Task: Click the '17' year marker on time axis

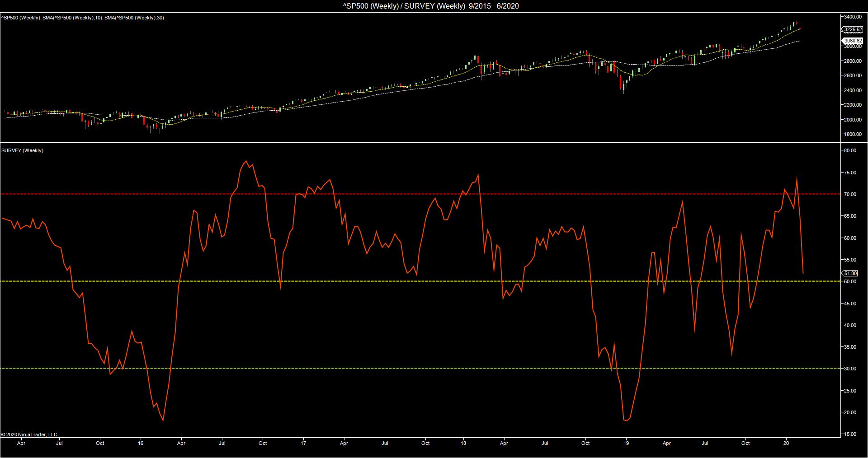Action: 303,443
